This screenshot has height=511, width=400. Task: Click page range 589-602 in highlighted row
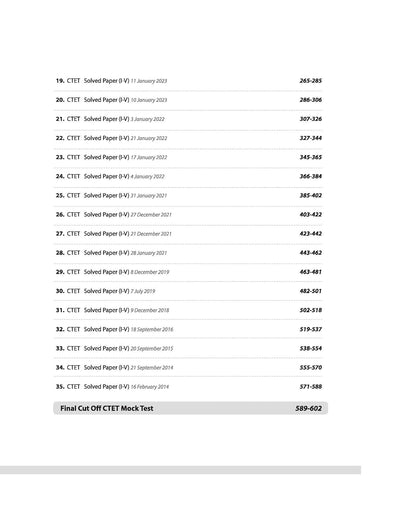pyautogui.click(x=308, y=408)
